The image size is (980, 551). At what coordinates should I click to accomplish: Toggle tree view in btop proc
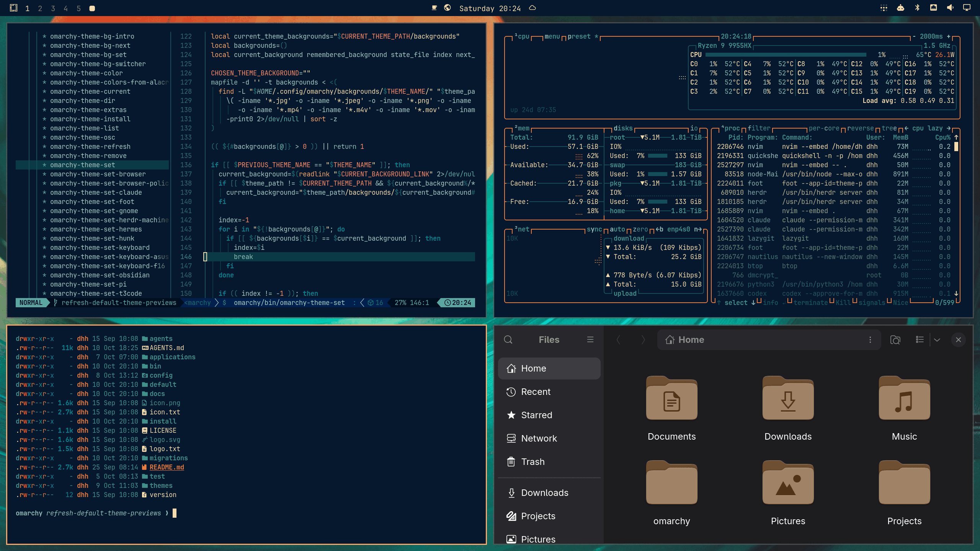point(889,128)
